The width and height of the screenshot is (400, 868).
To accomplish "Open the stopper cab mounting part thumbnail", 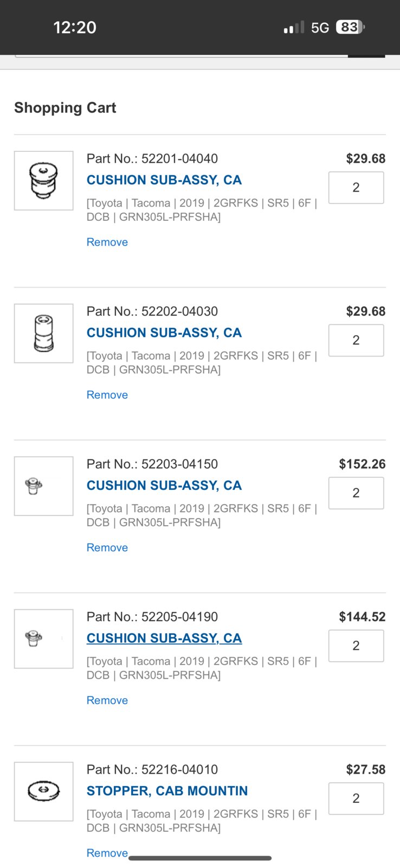I will [x=43, y=792].
